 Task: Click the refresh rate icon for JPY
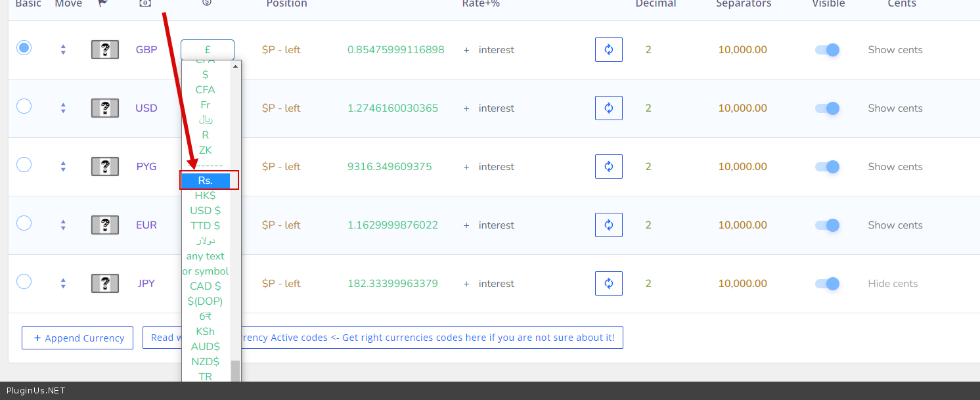(x=608, y=284)
